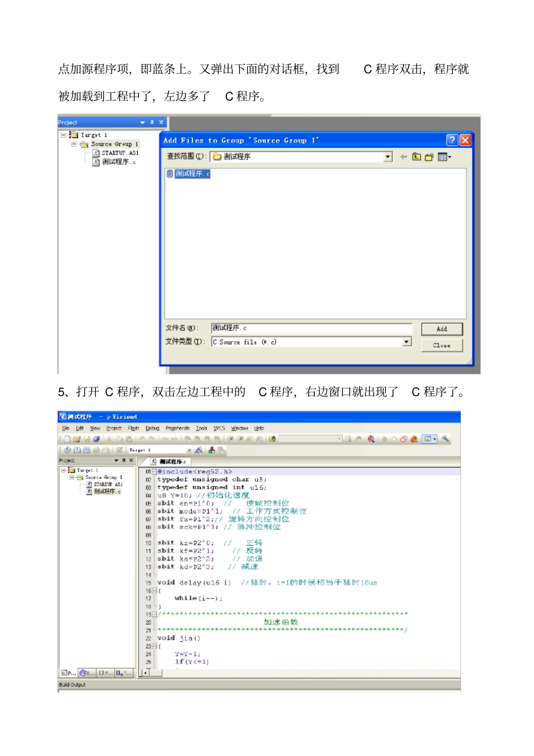
Task: Switch to the Templates (T...) bottom tab
Action: [x=124, y=673]
